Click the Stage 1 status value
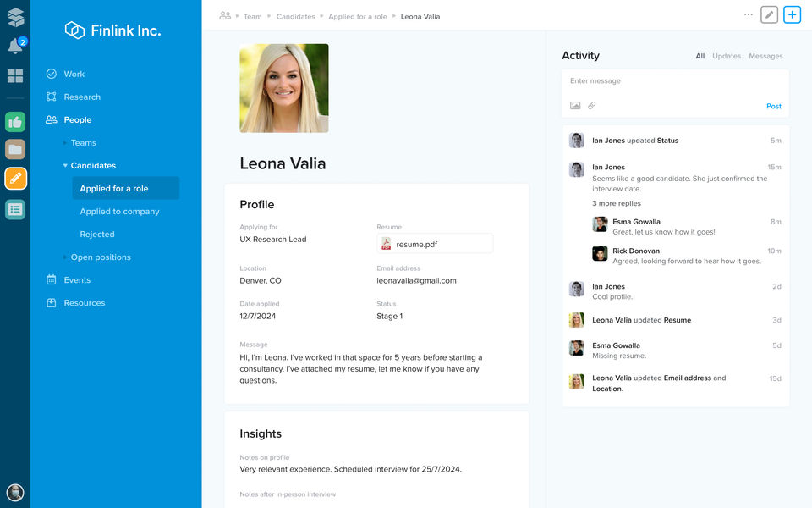Screen dimensions: 812x508 point(389,316)
